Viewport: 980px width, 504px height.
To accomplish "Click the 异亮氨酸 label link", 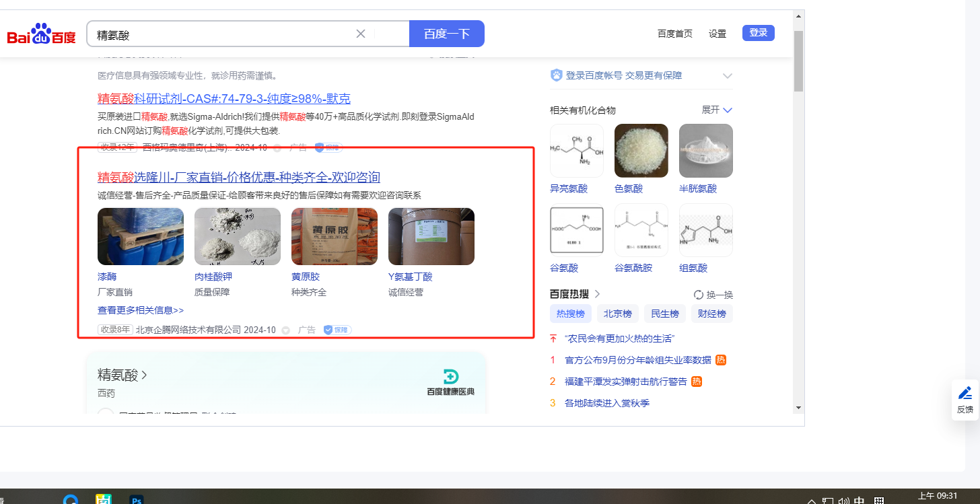I will click(569, 188).
